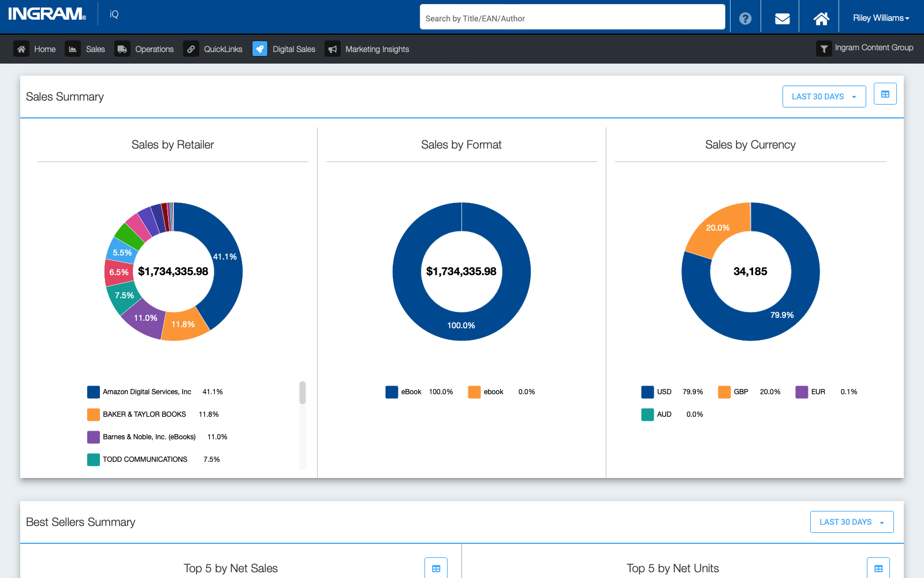The width and height of the screenshot is (924, 578).
Task: Open Best Sellers Last 30 Days dropdown
Action: [x=851, y=522]
